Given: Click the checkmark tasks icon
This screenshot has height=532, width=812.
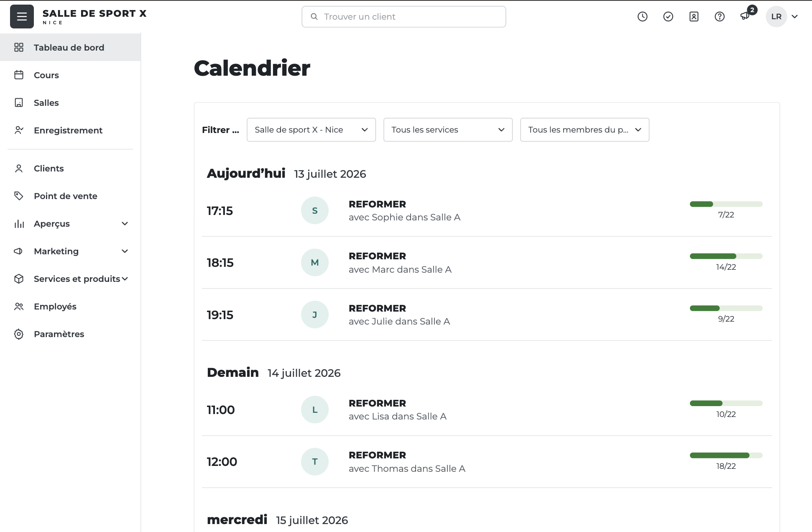Looking at the screenshot, I should [x=668, y=17].
